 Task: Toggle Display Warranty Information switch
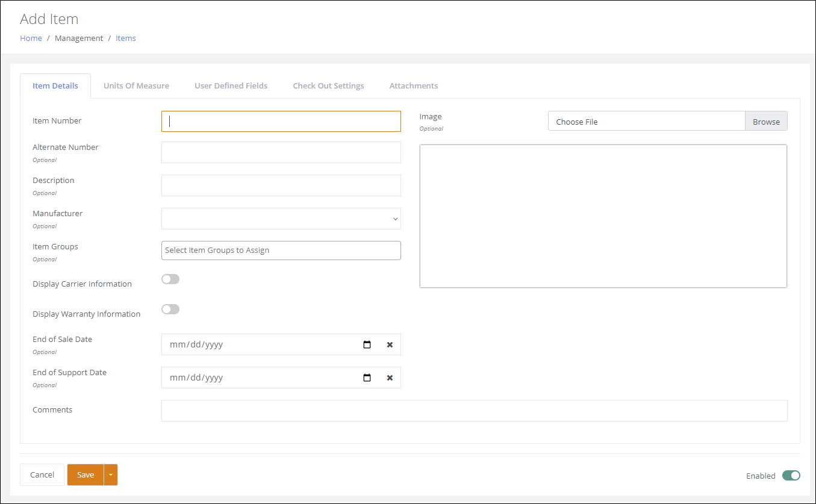tap(170, 310)
